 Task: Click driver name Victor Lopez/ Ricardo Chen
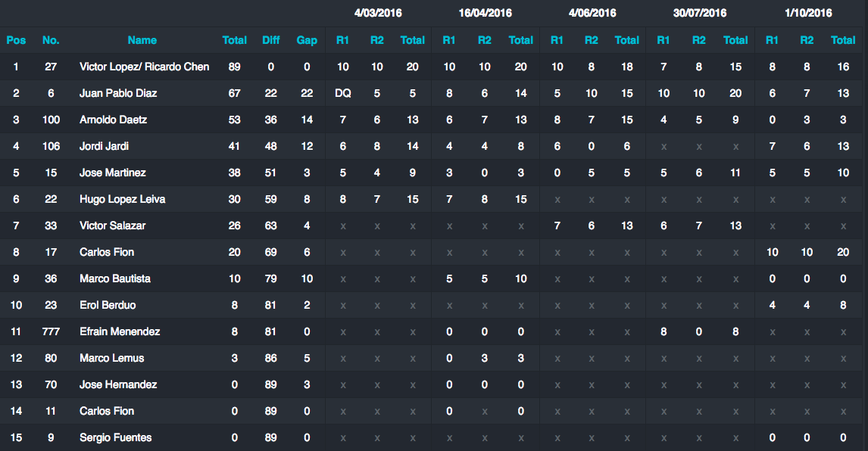[x=144, y=67]
